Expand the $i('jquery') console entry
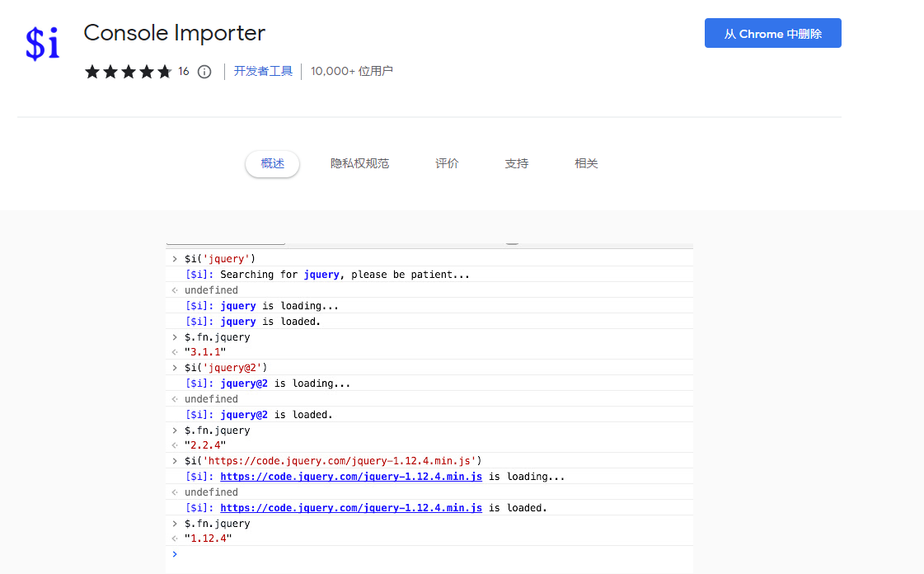The height and width of the screenshot is (574, 924). point(173,258)
